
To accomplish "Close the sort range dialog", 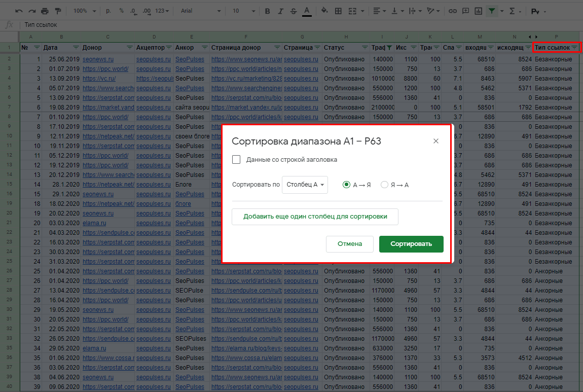I will tap(436, 141).
